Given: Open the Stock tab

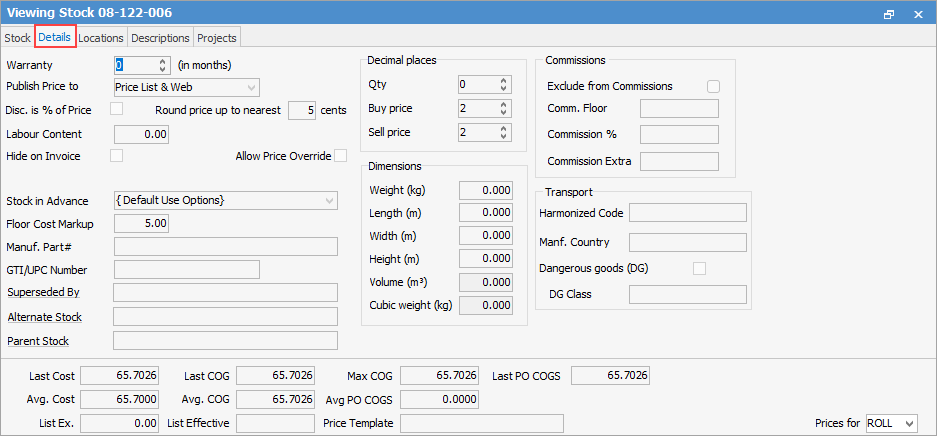Looking at the screenshot, I should [x=17, y=38].
